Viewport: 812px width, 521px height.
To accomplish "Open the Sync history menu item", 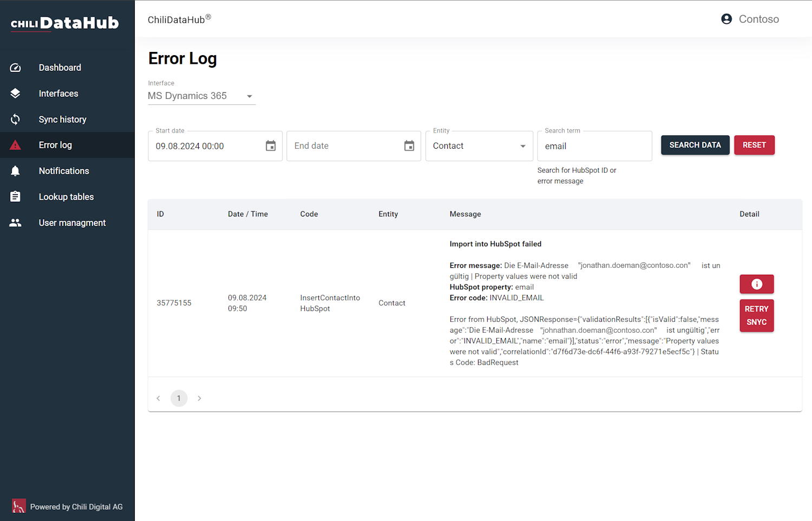I will coord(67,120).
